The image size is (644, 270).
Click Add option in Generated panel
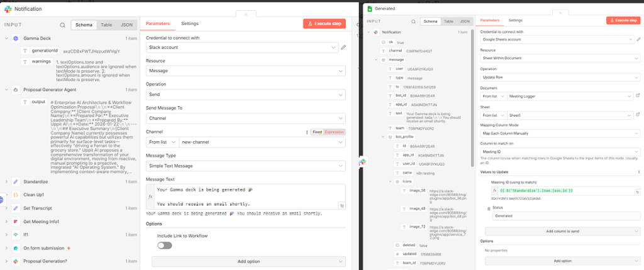click(x=562, y=261)
